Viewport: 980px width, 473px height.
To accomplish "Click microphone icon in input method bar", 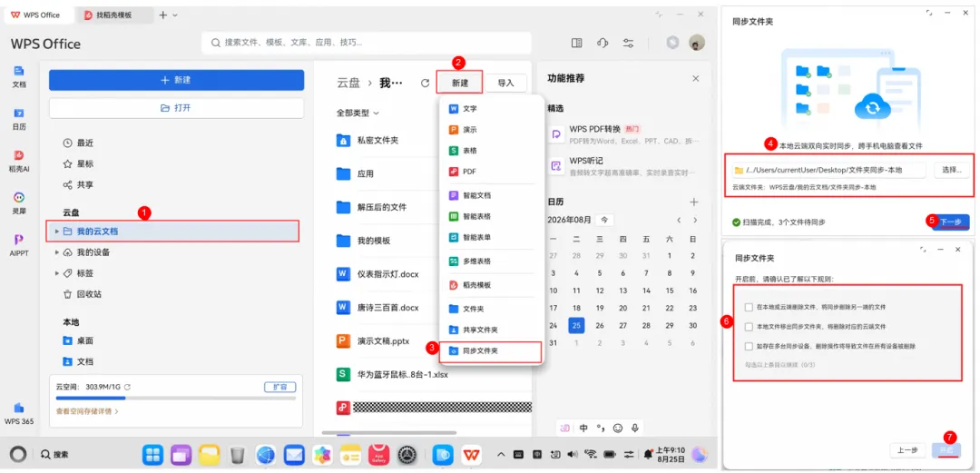I will (x=635, y=429).
